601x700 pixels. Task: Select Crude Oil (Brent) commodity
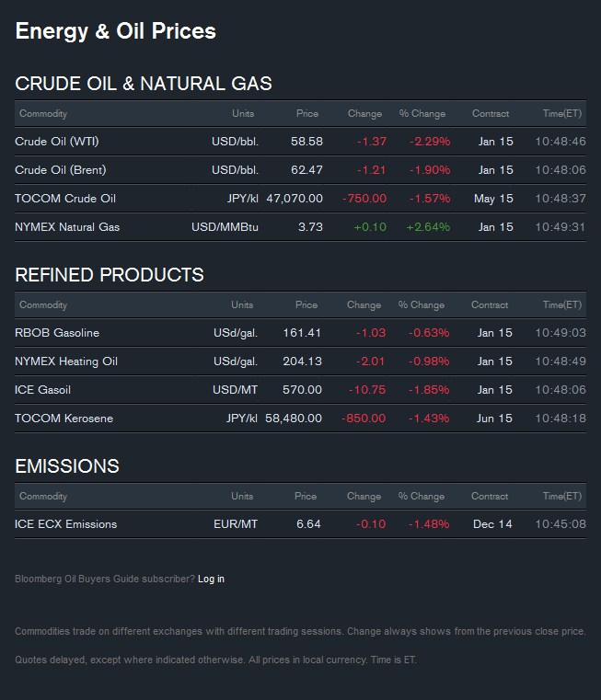[60, 170]
